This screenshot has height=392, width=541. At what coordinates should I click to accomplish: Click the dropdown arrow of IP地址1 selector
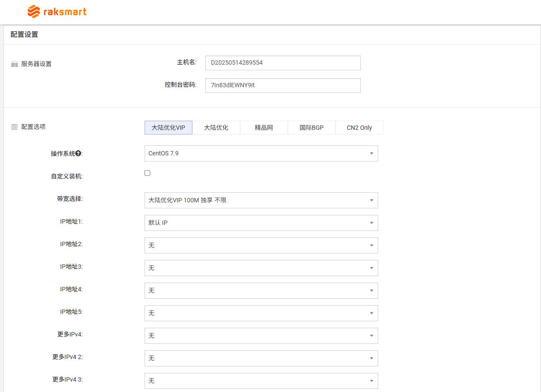pyautogui.click(x=371, y=223)
